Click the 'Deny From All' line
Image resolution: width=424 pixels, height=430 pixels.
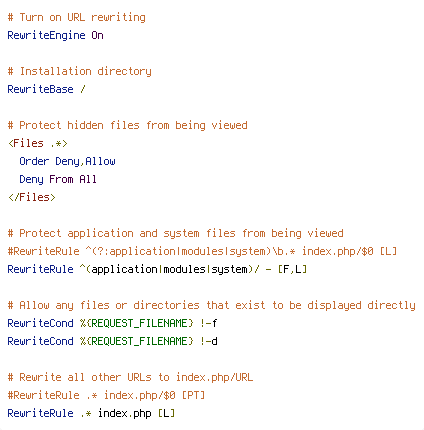58,179
